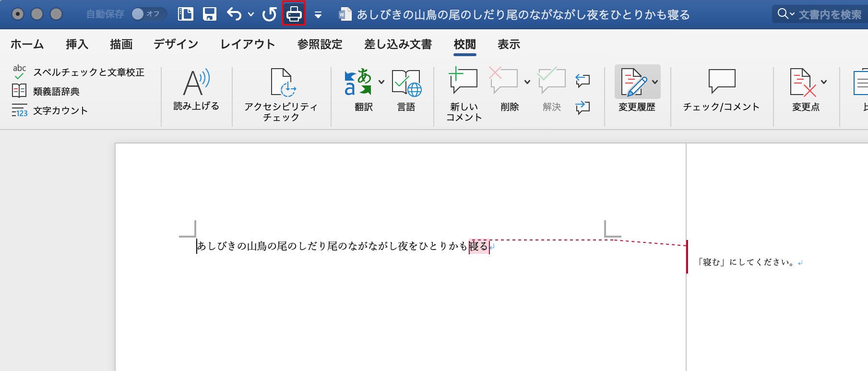Expand the 変更点 dropdown arrow

coord(824,82)
